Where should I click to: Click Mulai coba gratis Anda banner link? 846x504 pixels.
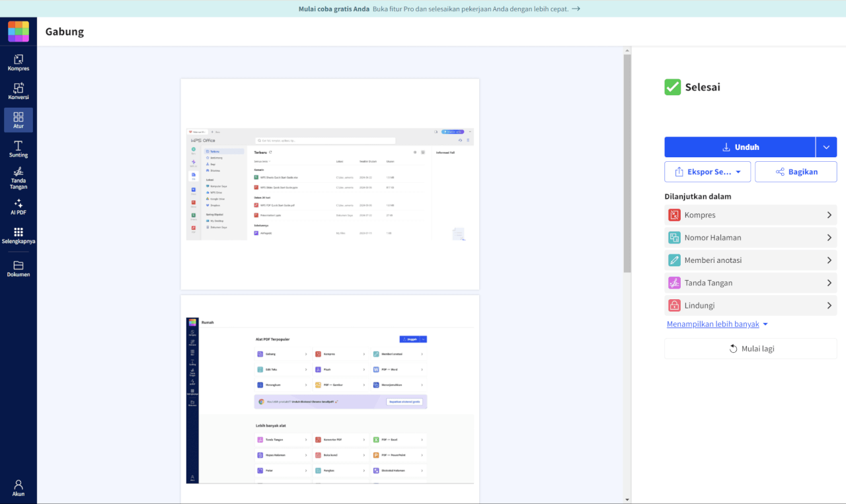click(334, 9)
